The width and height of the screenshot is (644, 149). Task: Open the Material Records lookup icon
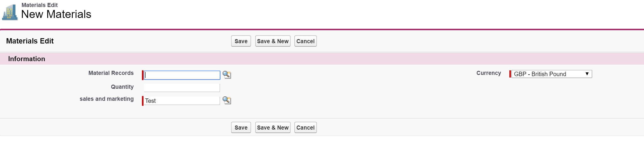tap(226, 75)
